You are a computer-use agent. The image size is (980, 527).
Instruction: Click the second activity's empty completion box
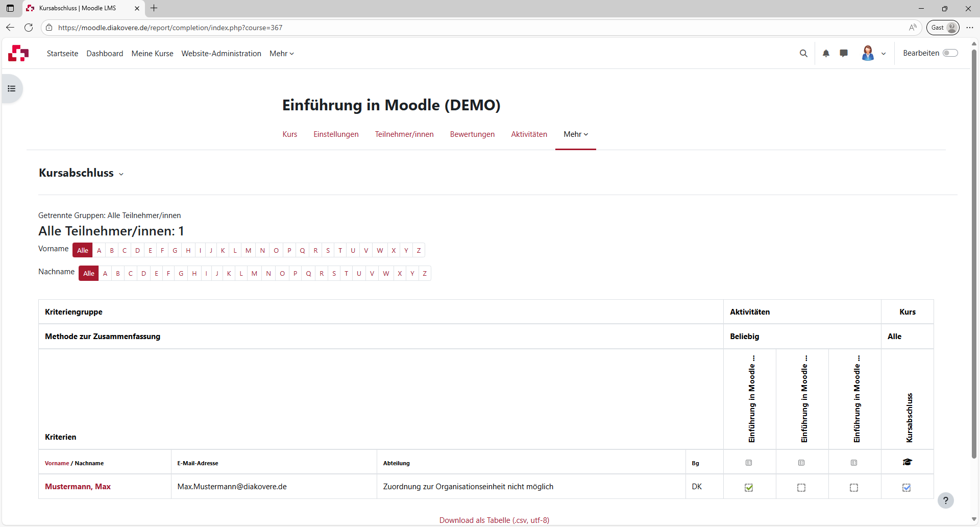(x=801, y=487)
